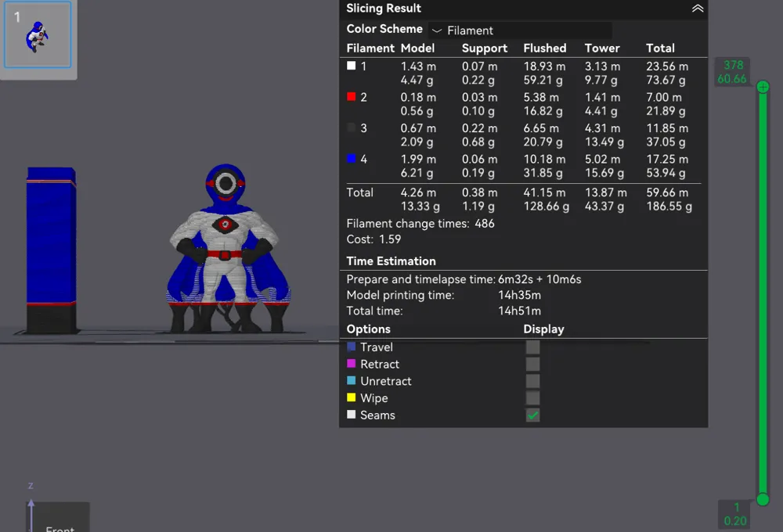Click the Support column header
The width and height of the screenshot is (783, 532).
[x=485, y=48]
